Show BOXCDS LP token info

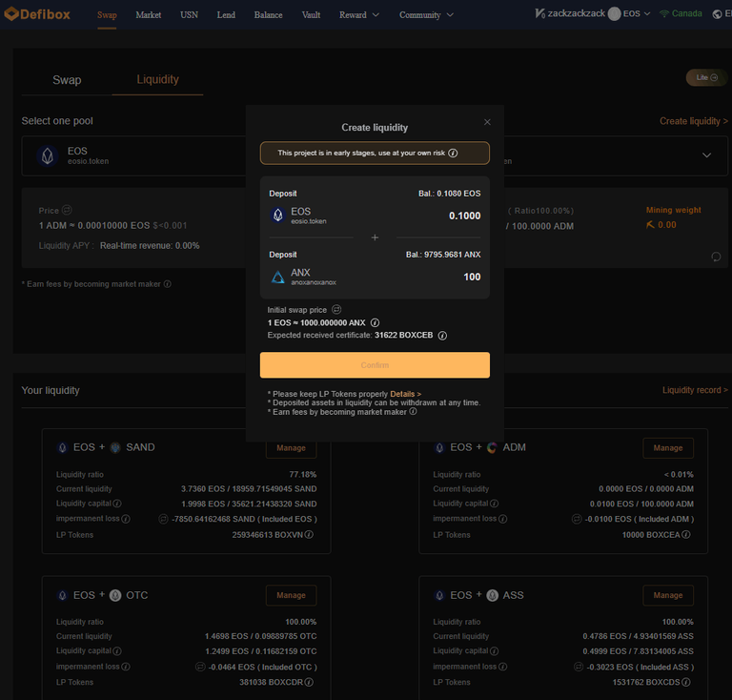685,682
